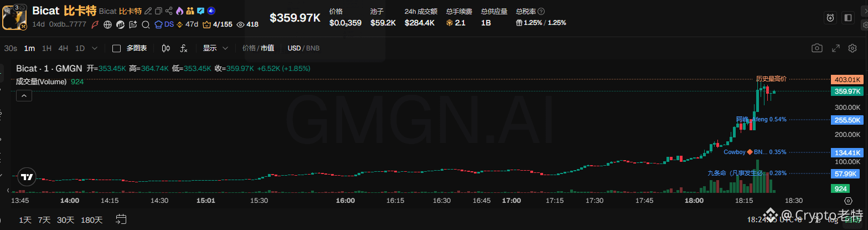The width and height of the screenshot is (868, 230).
Task: Click the 57.99K price label
Action: (846, 174)
